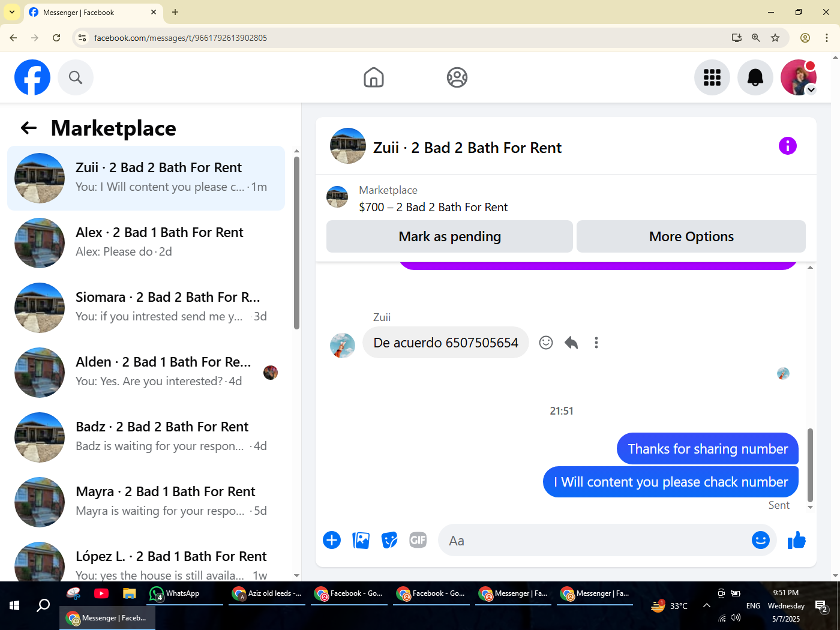Open emoji picker in message field
The image size is (840, 630).
point(761,540)
